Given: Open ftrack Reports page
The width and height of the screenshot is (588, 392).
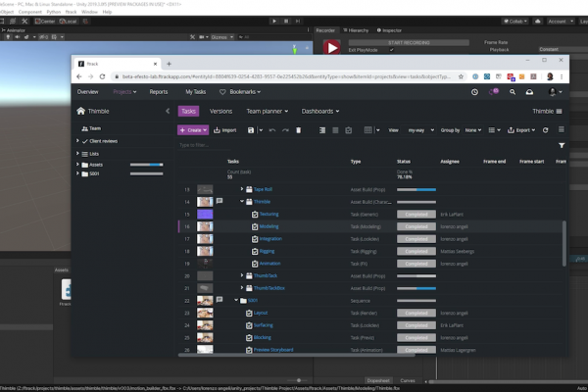Looking at the screenshot, I should pos(159,92).
